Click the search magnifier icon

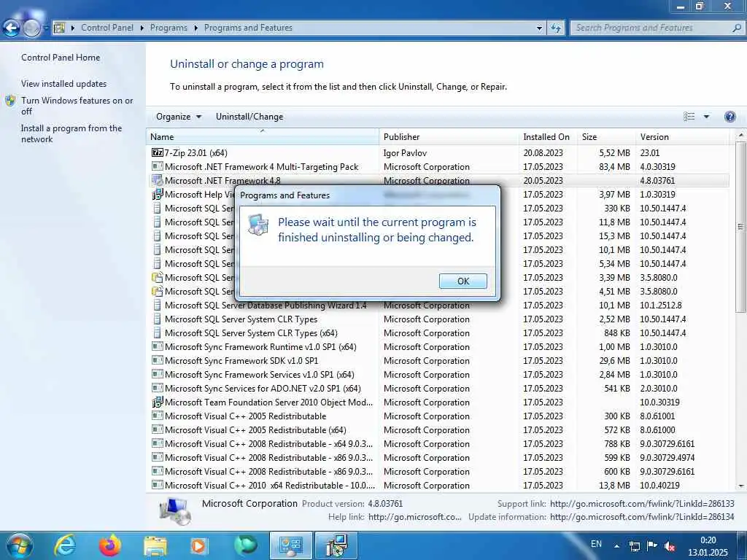[x=737, y=28]
